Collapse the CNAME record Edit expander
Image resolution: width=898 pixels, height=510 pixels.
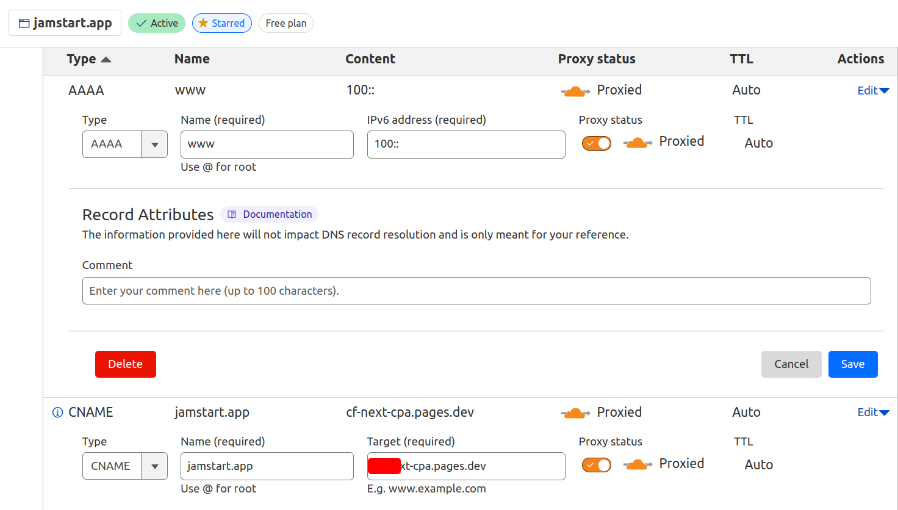click(x=873, y=412)
